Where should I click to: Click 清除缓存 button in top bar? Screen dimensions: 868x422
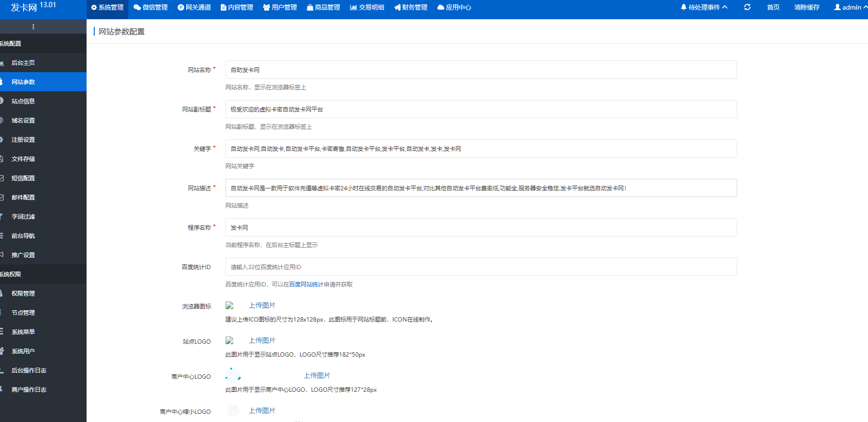pos(806,7)
